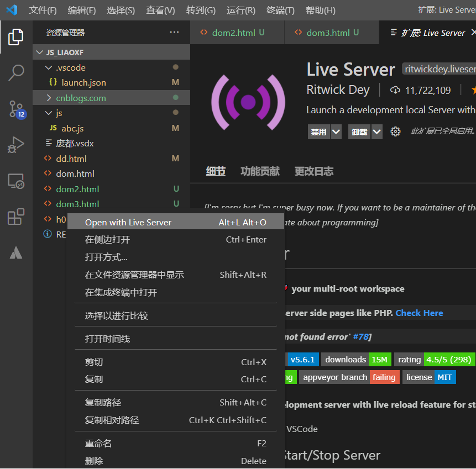Switch to the dom3.html editor tab
The width and height of the screenshot is (476, 469).
(332, 33)
